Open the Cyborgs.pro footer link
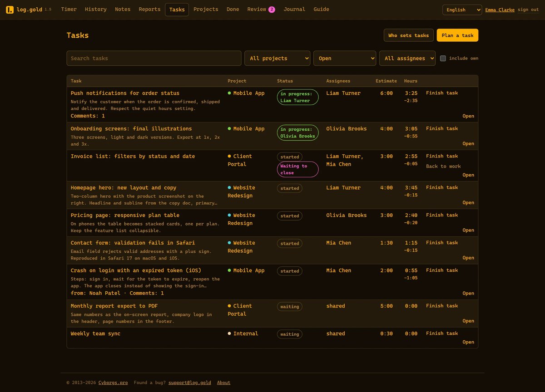 (113, 382)
